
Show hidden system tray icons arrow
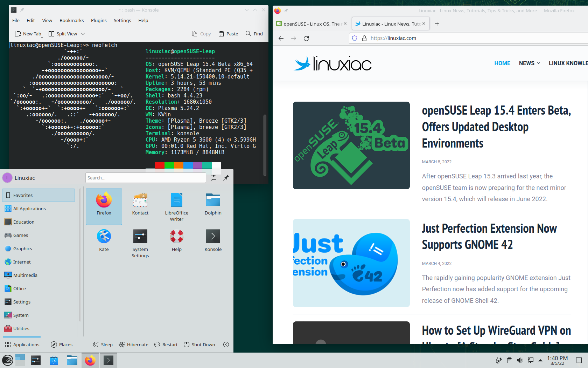(540, 360)
